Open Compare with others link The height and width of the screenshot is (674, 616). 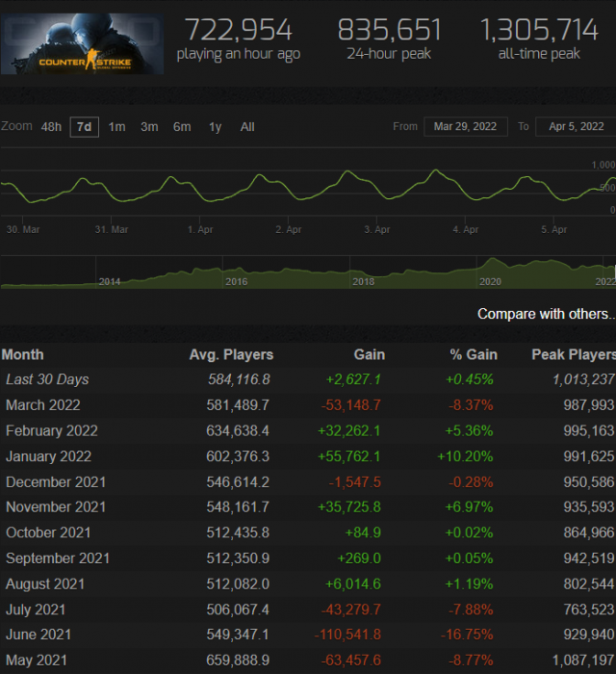click(546, 314)
